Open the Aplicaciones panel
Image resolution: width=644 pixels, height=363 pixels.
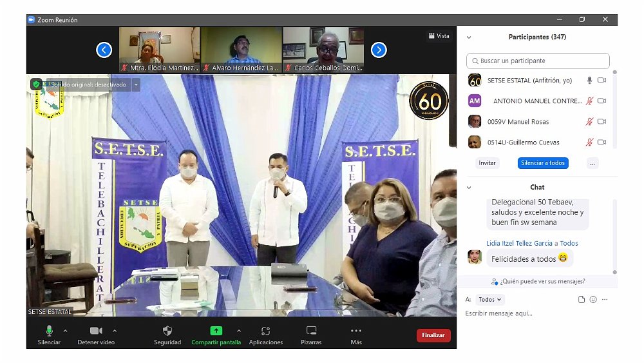[x=265, y=331]
